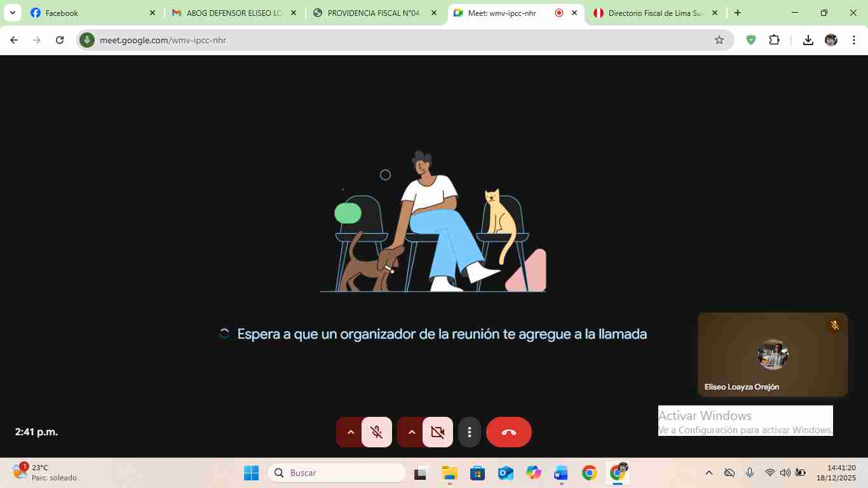Click the red hang up call button
This screenshot has width=868, height=488.
tap(508, 432)
